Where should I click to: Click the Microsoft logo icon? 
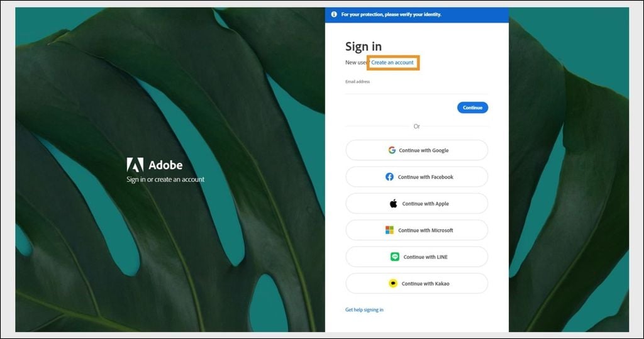tap(390, 230)
